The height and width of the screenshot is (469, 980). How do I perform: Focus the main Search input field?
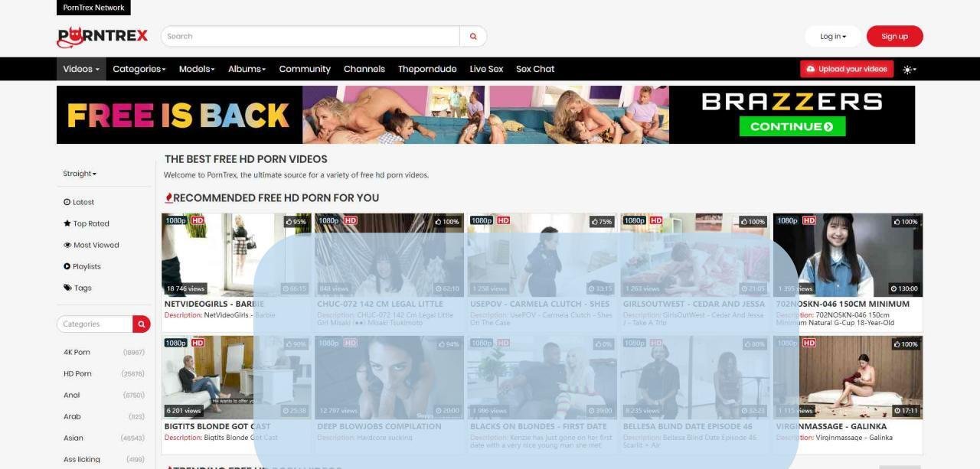(x=310, y=36)
